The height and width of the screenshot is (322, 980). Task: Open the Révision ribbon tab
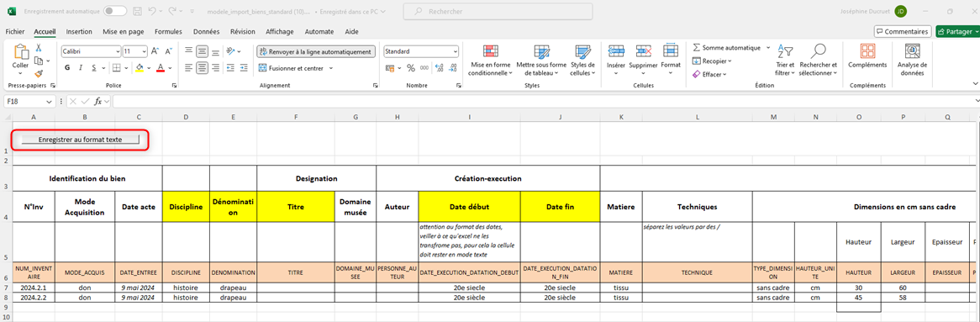coord(243,31)
